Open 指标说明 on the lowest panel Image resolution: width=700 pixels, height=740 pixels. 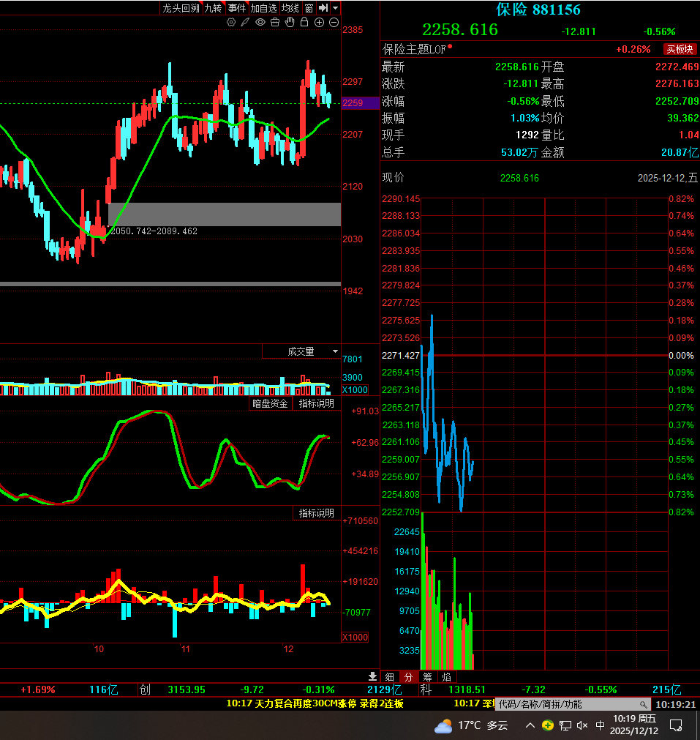pos(317,513)
